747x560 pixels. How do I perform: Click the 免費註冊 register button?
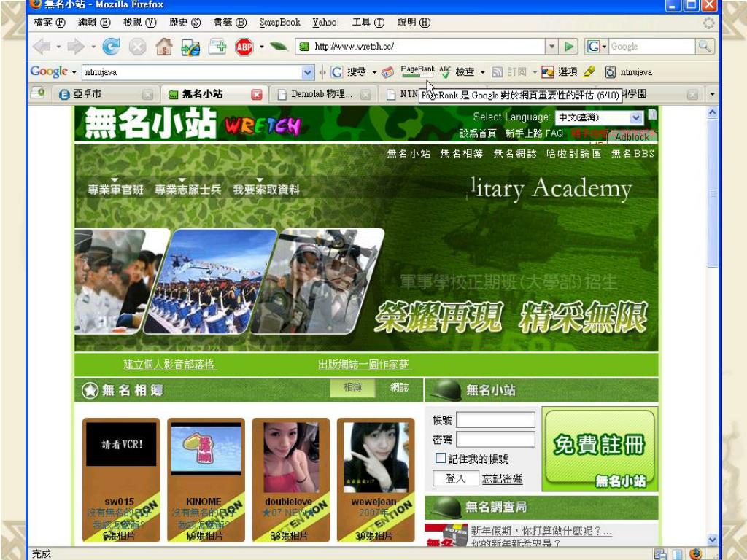600,449
